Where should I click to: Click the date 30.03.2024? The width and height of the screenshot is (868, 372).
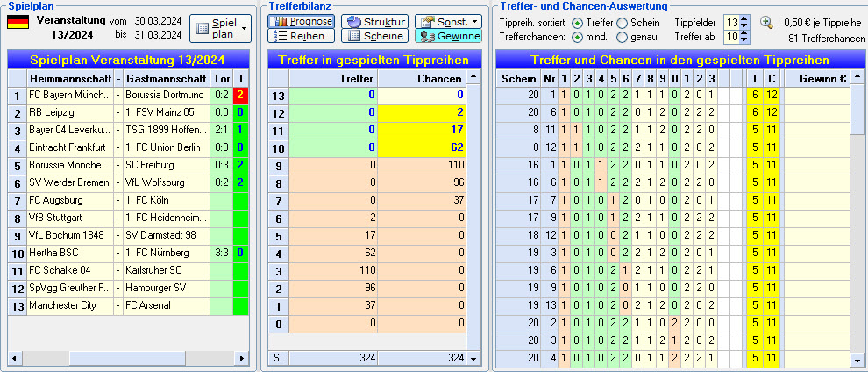coord(158,21)
